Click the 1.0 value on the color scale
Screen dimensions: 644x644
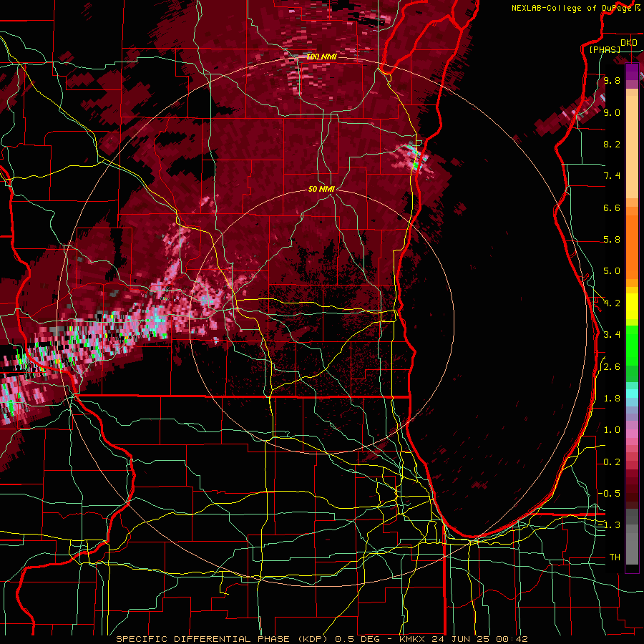click(612, 430)
